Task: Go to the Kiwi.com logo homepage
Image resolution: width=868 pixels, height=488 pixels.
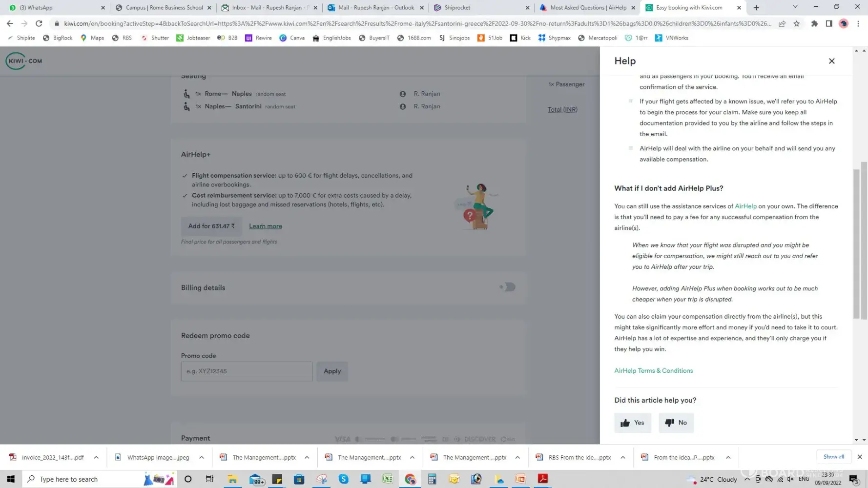Action: pos(24,61)
